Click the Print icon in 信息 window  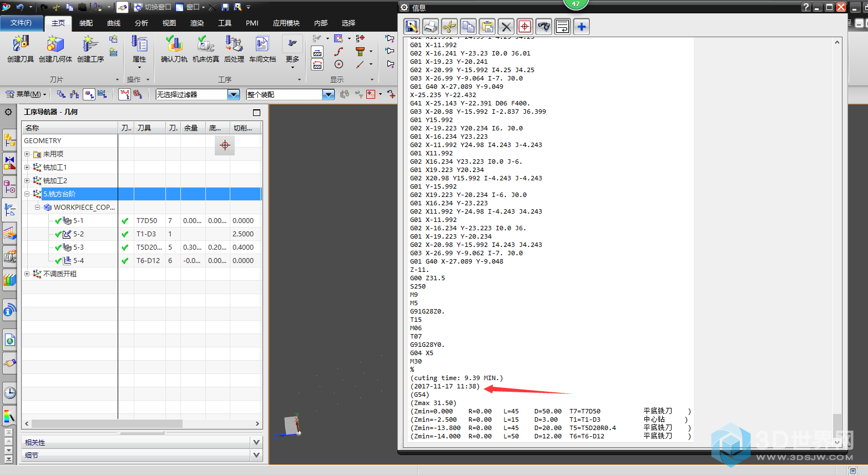click(430, 27)
